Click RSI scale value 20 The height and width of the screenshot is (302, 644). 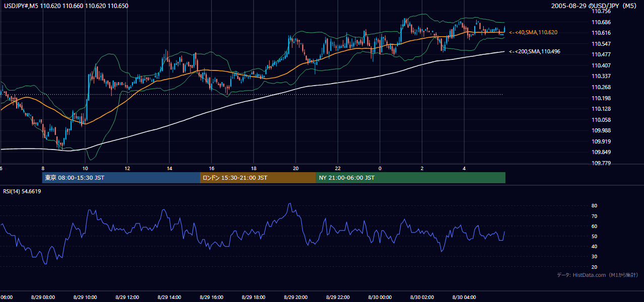[x=594, y=267]
